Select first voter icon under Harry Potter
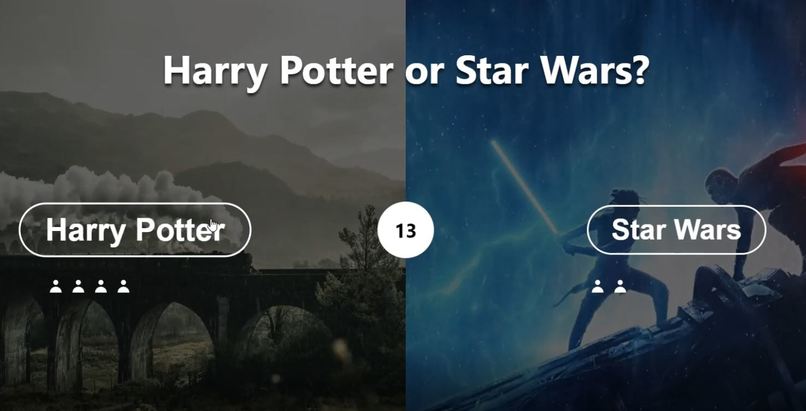This screenshot has height=411, width=806. [x=56, y=287]
